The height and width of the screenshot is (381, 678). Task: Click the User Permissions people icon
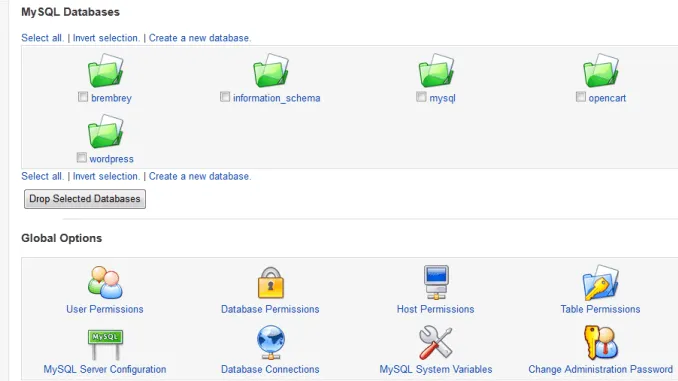coord(105,282)
